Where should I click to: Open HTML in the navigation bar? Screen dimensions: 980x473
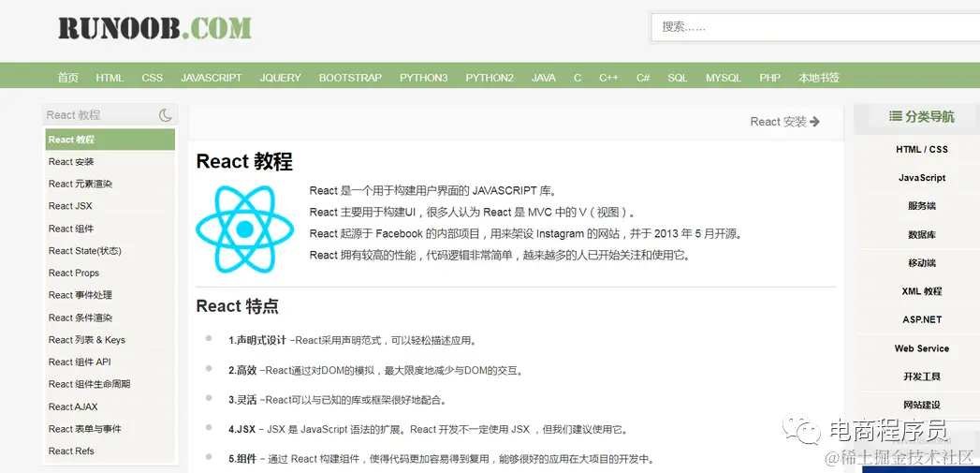click(110, 78)
